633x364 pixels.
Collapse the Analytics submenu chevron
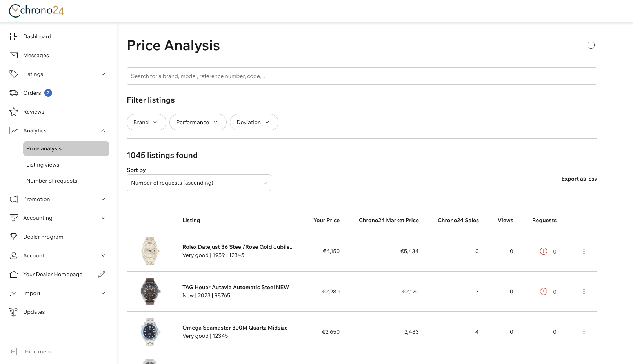pos(103,130)
